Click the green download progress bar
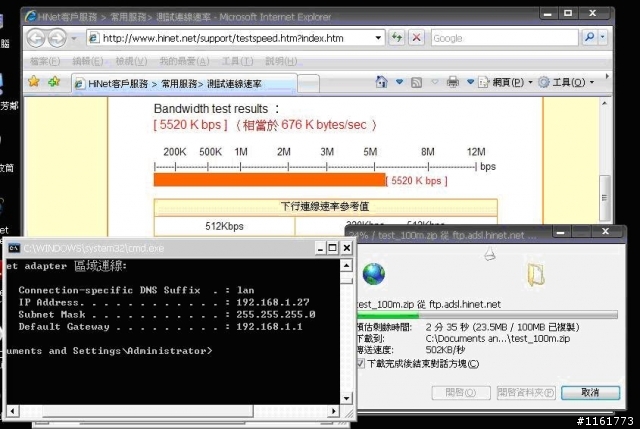640x429 pixels. pos(487,315)
